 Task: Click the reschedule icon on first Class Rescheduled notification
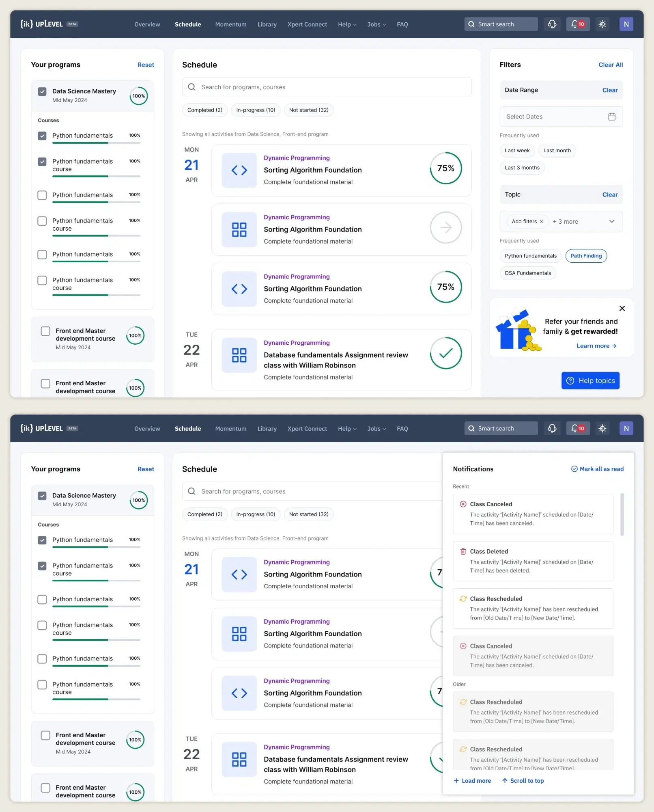(x=463, y=599)
